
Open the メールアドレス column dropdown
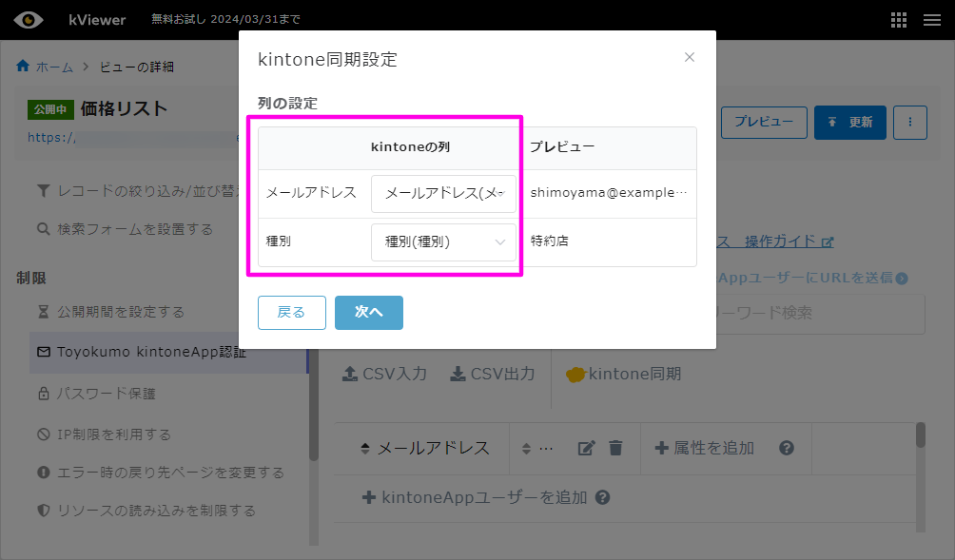pyautogui.click(x=443, y=194)
